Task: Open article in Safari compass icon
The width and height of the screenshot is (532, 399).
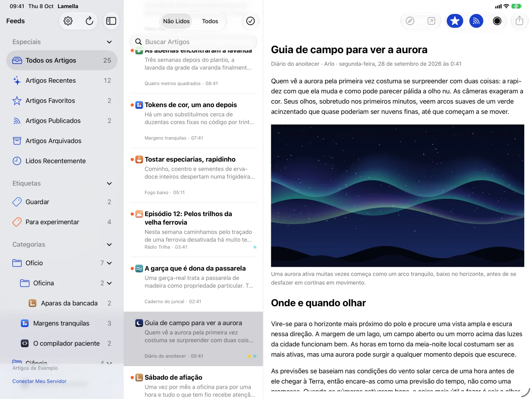Action: (410, 21)
